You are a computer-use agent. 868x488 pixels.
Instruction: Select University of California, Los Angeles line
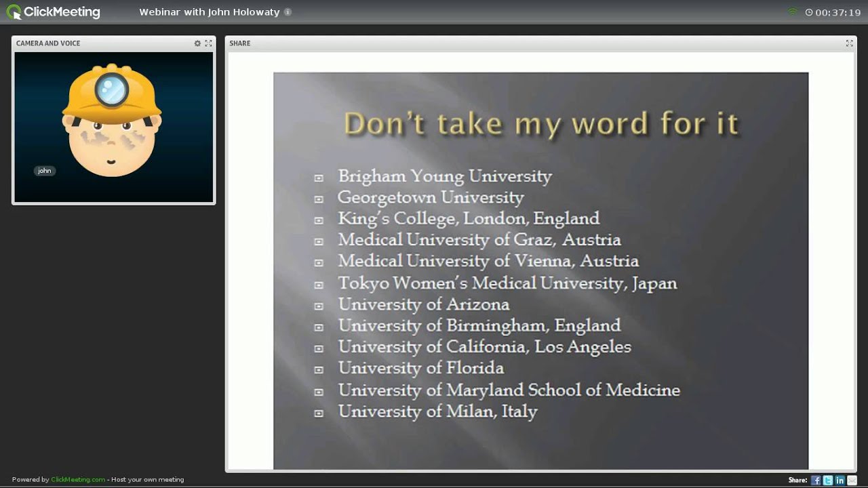click(485, 347)
